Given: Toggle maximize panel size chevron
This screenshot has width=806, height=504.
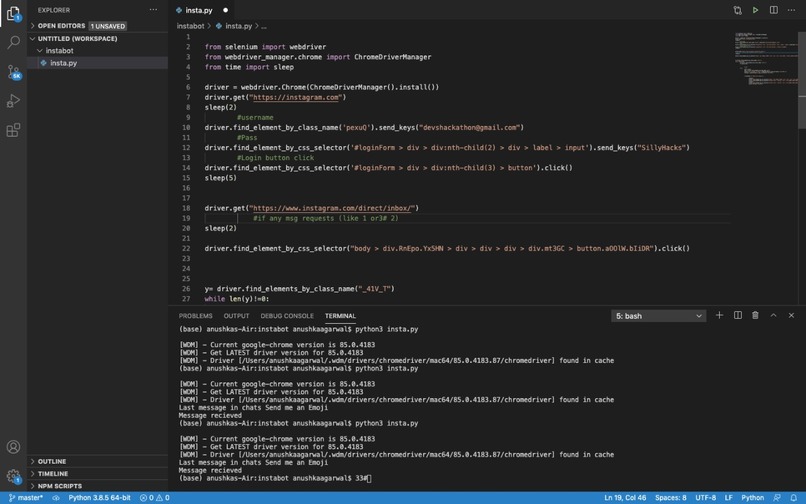Looking at the screenshot, I should [773, 315].
